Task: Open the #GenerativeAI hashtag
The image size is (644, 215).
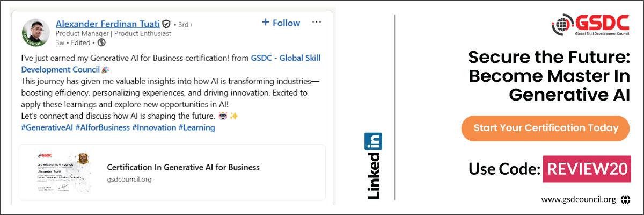Action: (x=47, y=128)
